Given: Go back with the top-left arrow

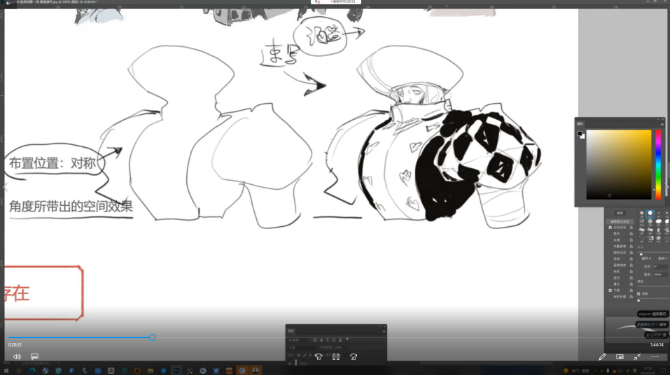Looking at the screenshot, I should point(8,3).
